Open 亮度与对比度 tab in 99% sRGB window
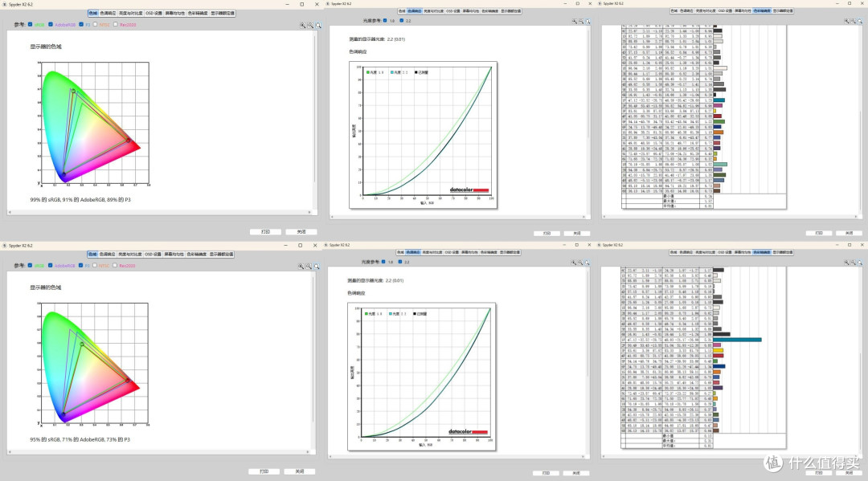868x481 pixels. coord(131,13)
